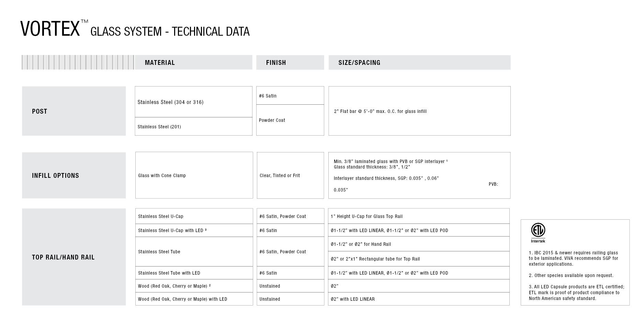
Task: Click the striped barcode pattern in header row
Action: click(x=78, y=62)
